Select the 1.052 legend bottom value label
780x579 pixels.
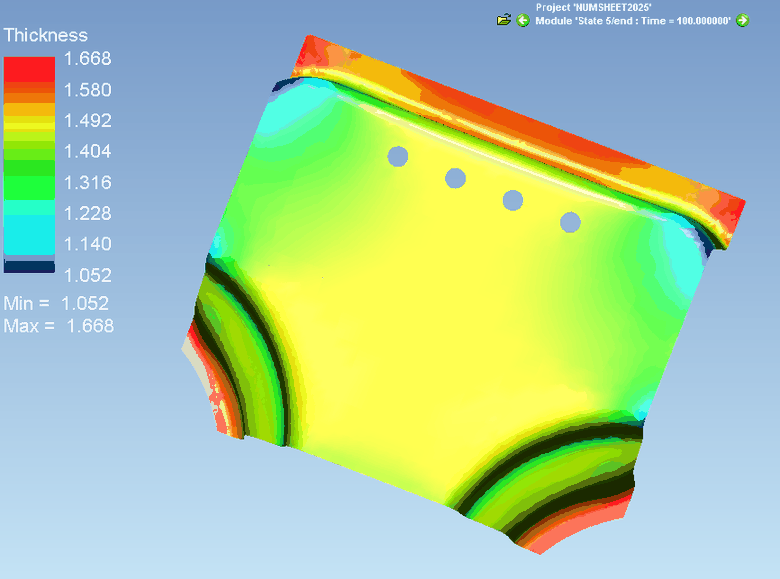click(88, 275)
